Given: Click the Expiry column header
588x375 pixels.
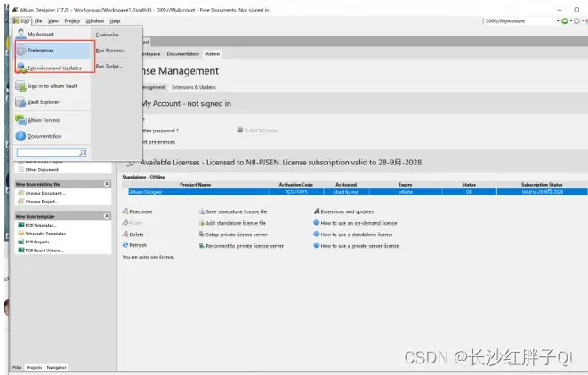Looking at the screenshot, I should (406, 185).
